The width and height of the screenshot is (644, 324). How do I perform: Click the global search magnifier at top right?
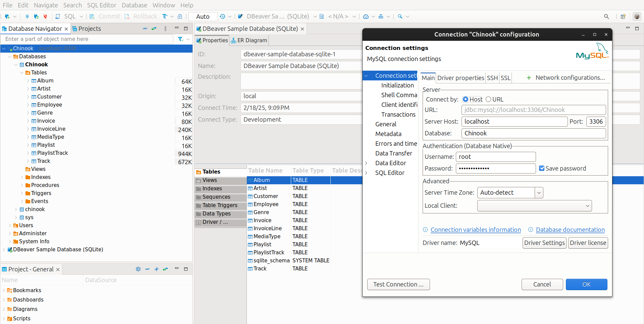tap(606, 16)
